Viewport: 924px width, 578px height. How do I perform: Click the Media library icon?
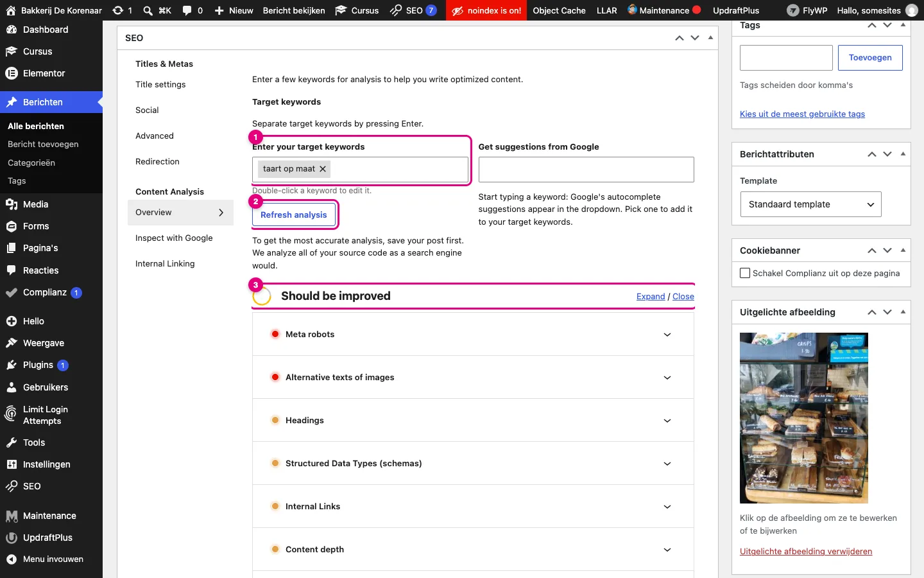(x=11, y=204)
